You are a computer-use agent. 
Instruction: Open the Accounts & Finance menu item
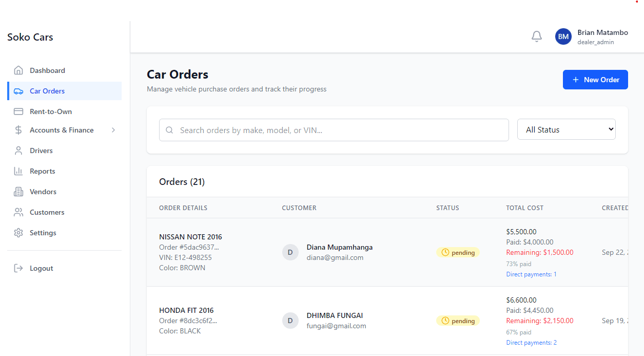click(62, 130)
